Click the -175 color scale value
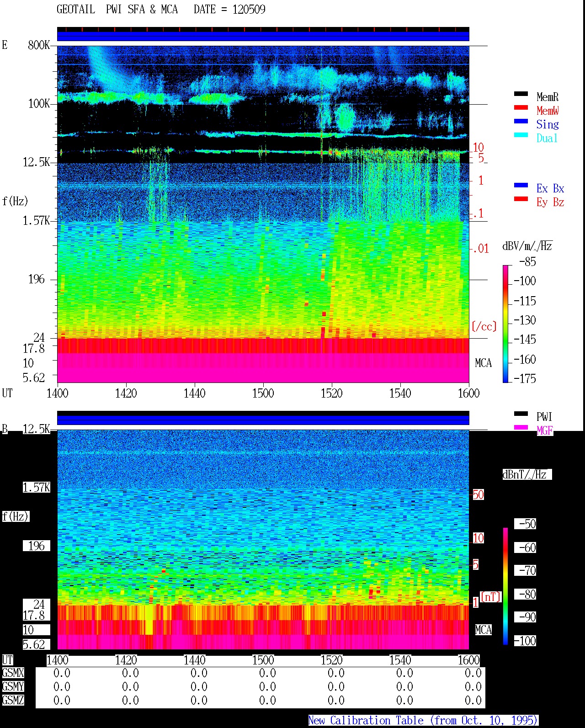This screenshot has width=585, height=728. [525, 379]
